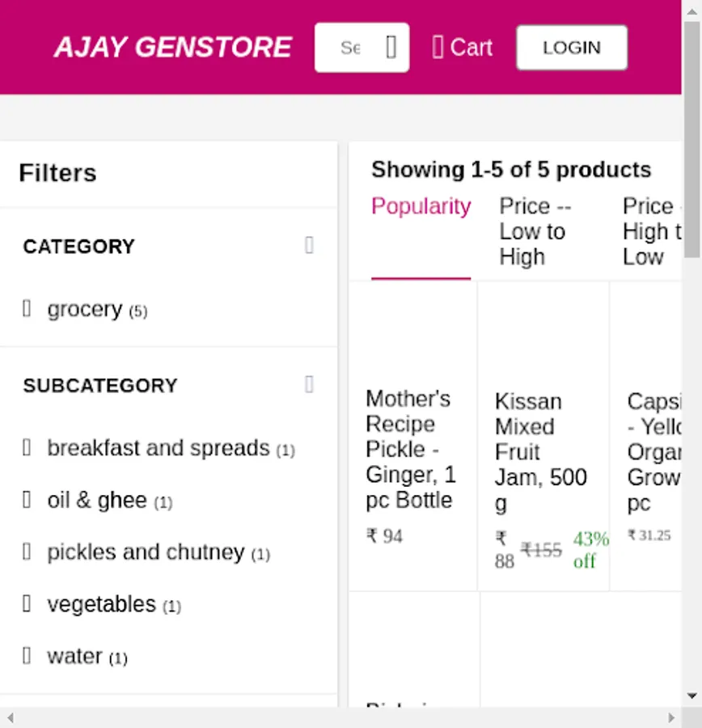
Task: Sort by Popularity tab
Action: tap(421, 207)
